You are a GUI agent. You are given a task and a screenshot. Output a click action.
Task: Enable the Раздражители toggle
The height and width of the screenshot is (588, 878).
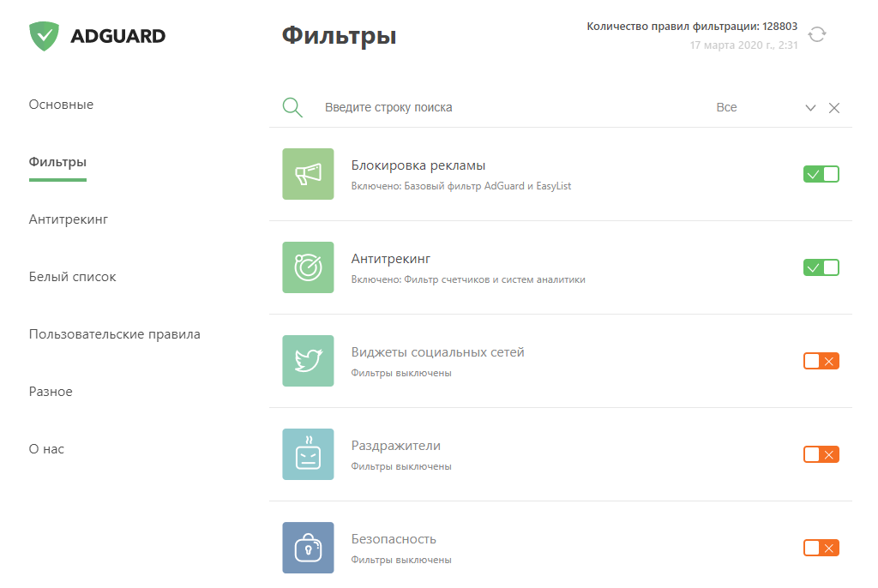pos(821,454)
